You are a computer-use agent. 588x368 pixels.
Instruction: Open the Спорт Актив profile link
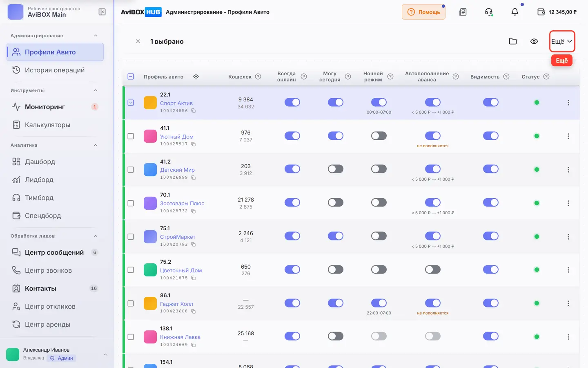176,103
